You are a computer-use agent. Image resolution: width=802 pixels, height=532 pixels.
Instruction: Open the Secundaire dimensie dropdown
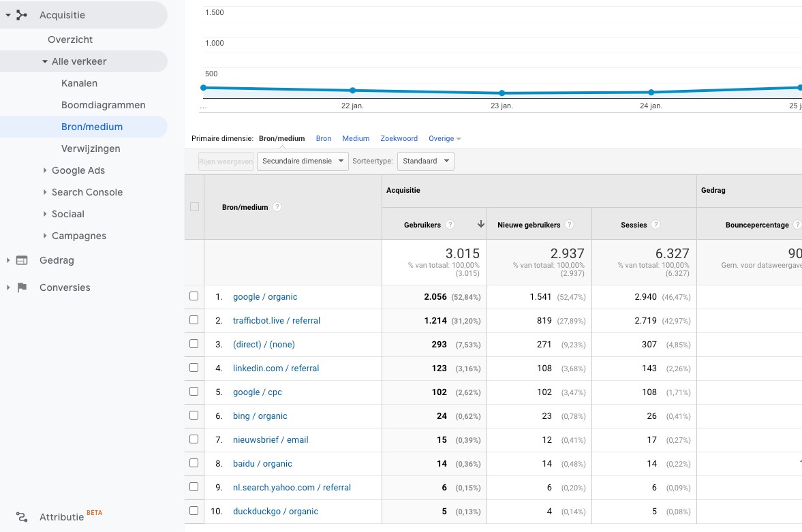click(x=303, y=161)
